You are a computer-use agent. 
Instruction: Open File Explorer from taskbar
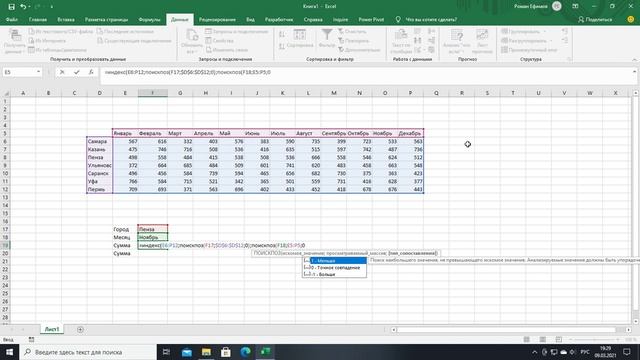(x=206, y=352)
